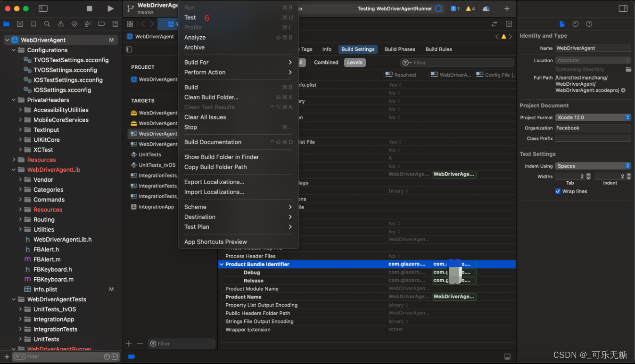Screen dimensions: 635x364
Task: Switch settings view to Combined
Action: click(326, 62)
